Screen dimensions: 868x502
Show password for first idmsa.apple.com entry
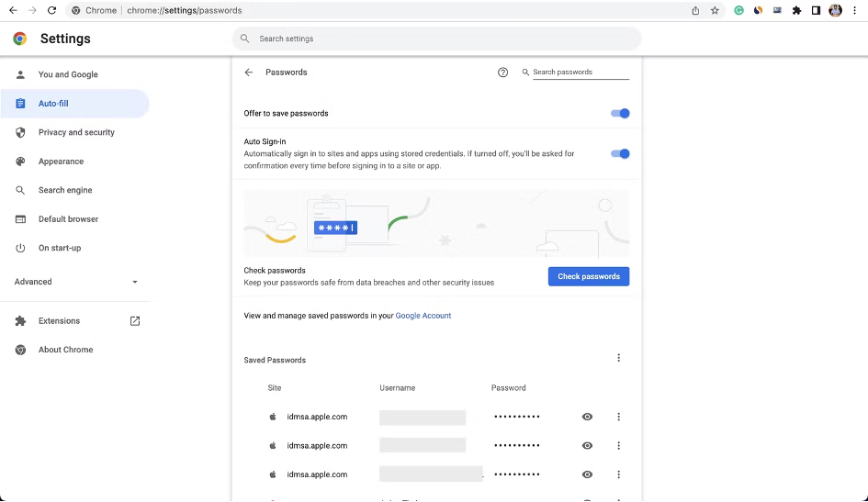(x=587, y=417)
